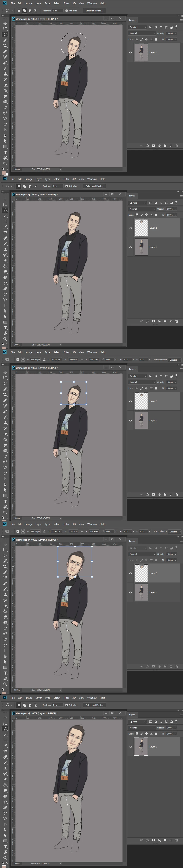Toggle Anti-alias checkbox in first screenshot
Screen dimensions: 183x868
coord(67,11)
